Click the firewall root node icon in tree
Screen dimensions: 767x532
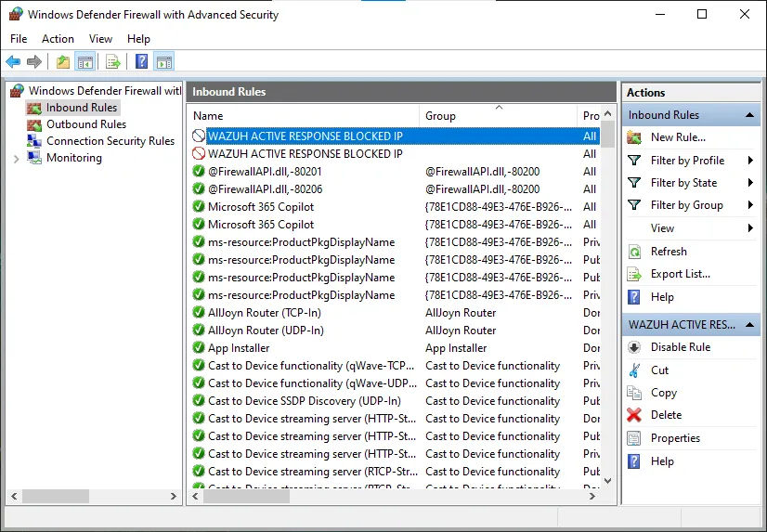(17, 90)
